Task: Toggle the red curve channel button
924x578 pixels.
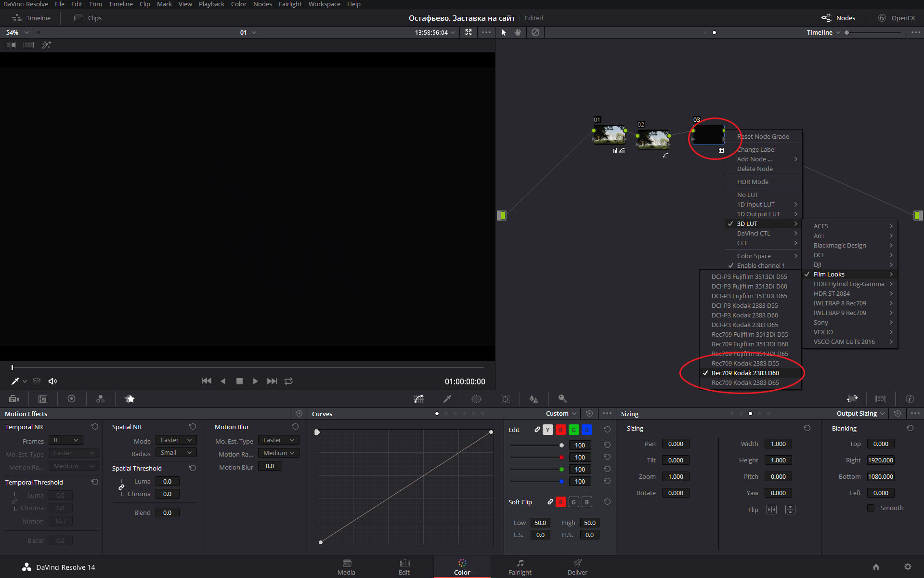Action: tap(560, 430)
